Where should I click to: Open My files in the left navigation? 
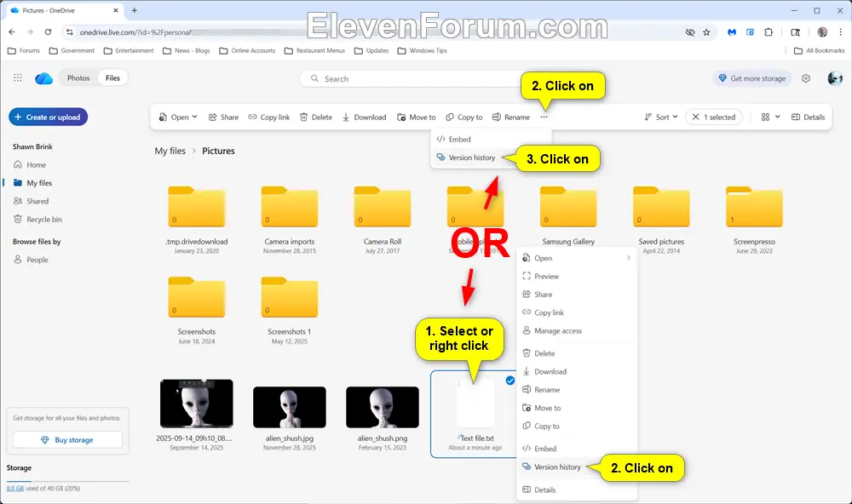click(x=39, y=183)
